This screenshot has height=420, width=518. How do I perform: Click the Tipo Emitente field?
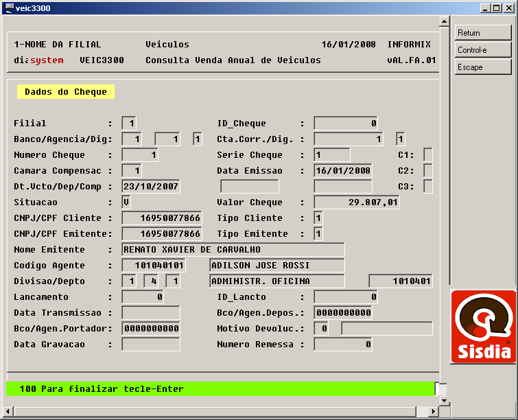(318, 233)
